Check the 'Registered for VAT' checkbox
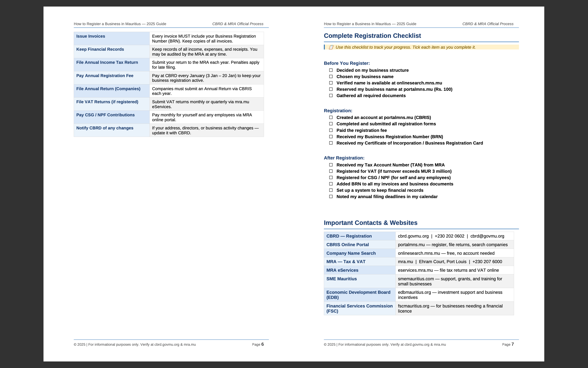 click(331, 171)
